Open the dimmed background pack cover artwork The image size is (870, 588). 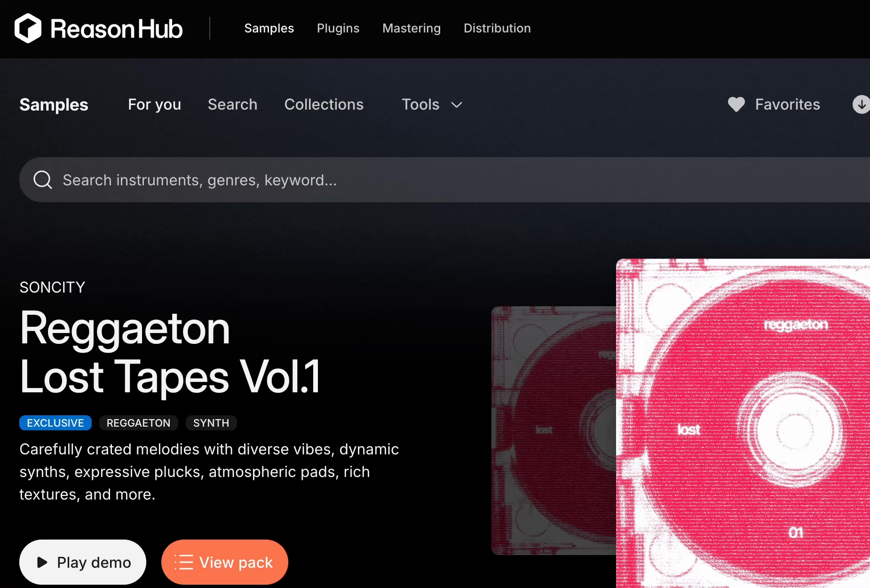click(554, 430)
